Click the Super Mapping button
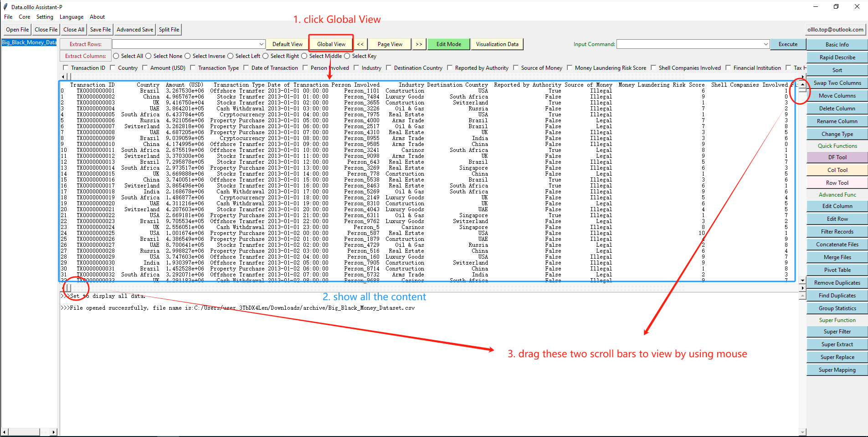868x437 pixels. point(837,370)
